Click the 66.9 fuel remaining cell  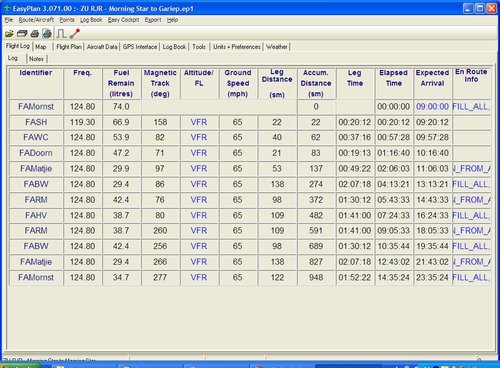[x=121, y=122]
